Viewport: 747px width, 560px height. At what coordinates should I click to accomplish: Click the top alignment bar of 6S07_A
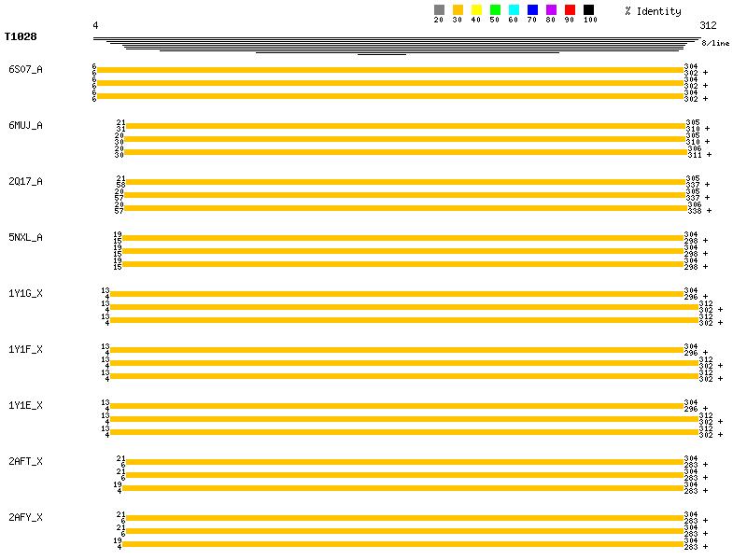click(x=390, y=70)
